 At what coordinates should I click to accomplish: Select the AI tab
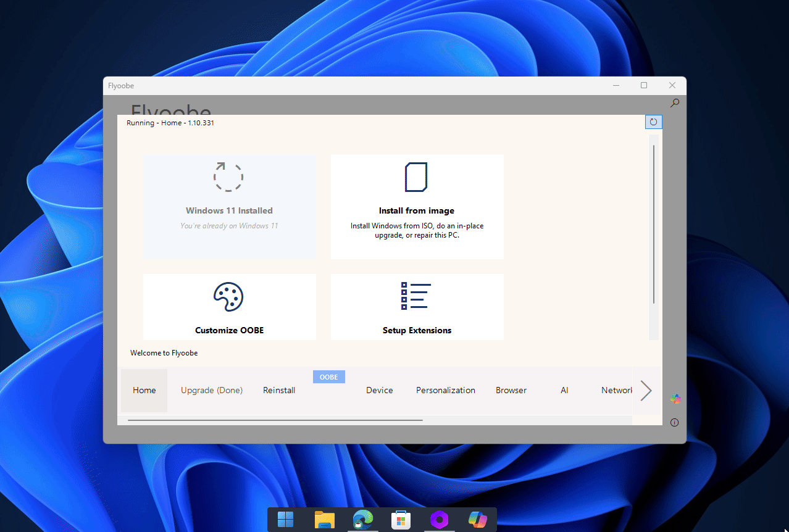[564, 390]
